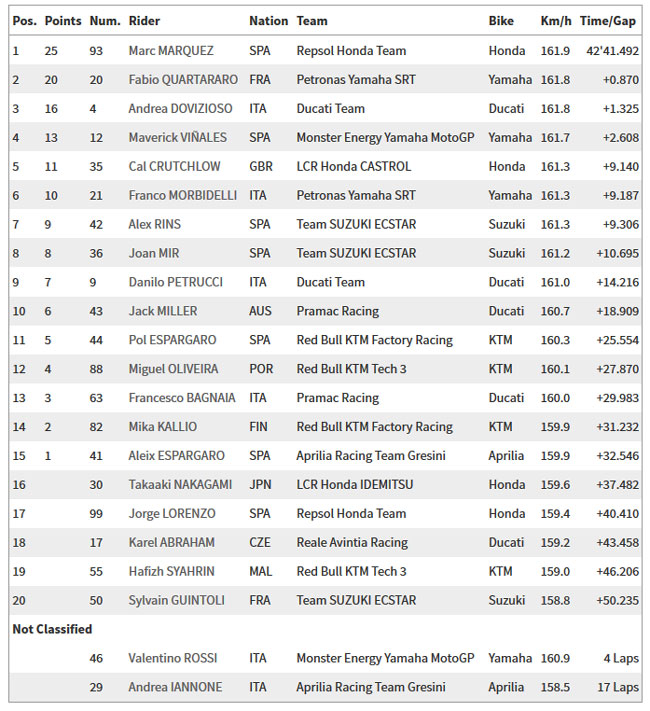Click the Time/Gap column header

pos(608,21)
